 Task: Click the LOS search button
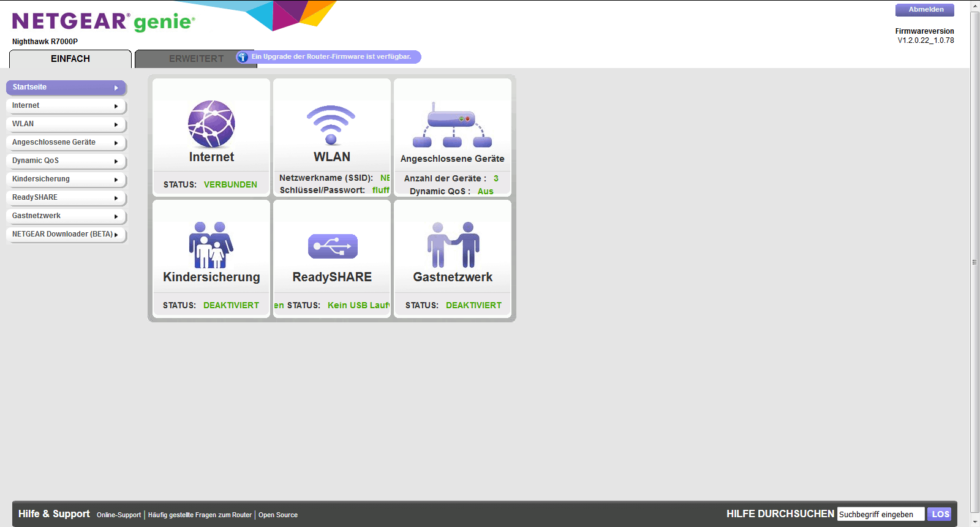(x=940, y=514)
